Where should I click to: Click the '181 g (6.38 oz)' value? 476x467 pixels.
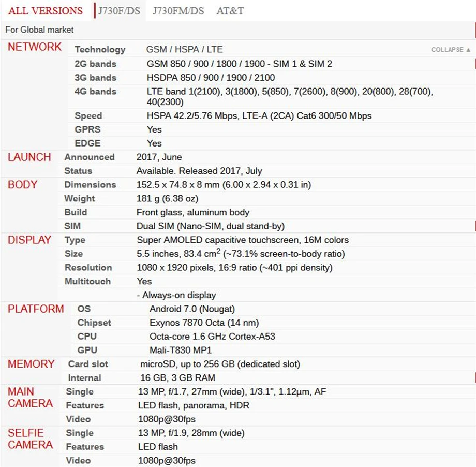click(167, 198)
